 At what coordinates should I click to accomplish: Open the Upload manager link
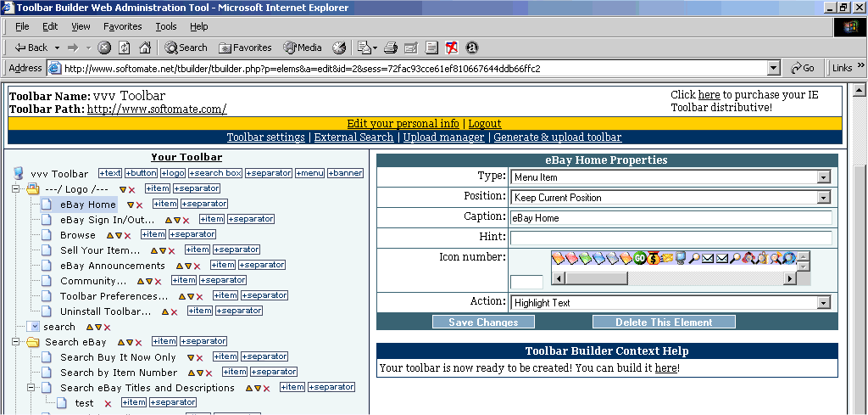tap(443, 137)
